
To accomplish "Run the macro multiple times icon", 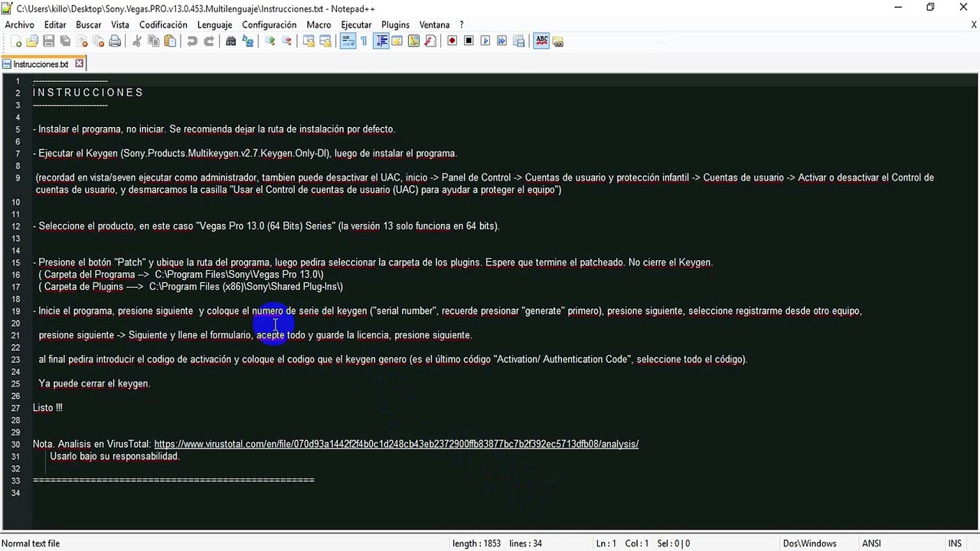I will click(501, 41).
